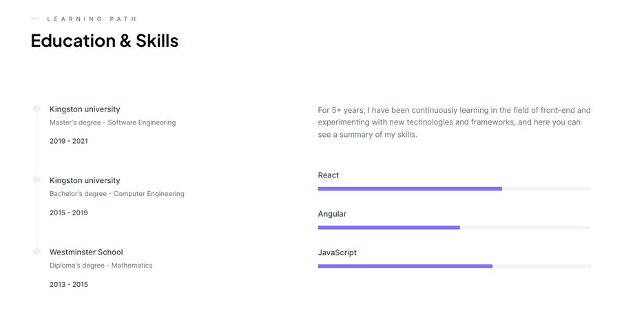Viewport: 644px width, 315px height.
Task: Click Diploma's degree - Mathematics text
Action: click(x=101, y=265)
